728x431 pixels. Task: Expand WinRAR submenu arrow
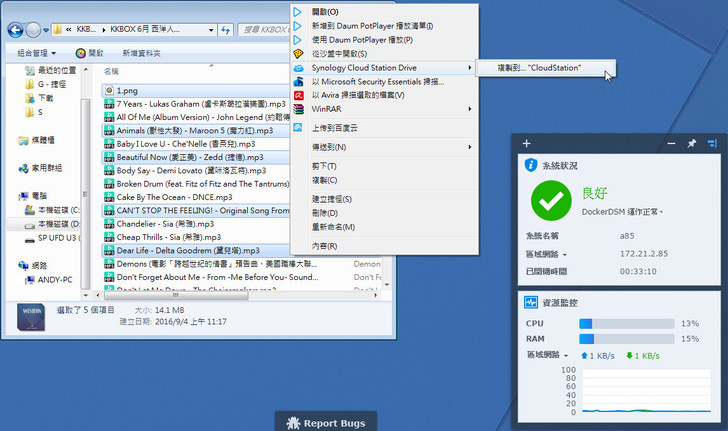[470, 109]
